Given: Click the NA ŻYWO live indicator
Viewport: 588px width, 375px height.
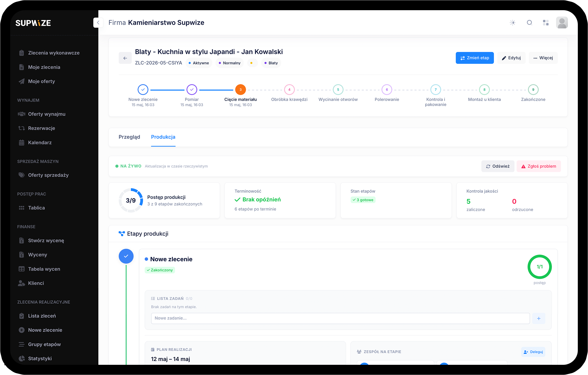Looking at the screenshot, I should pyautogui.click(x=128, y=166).
